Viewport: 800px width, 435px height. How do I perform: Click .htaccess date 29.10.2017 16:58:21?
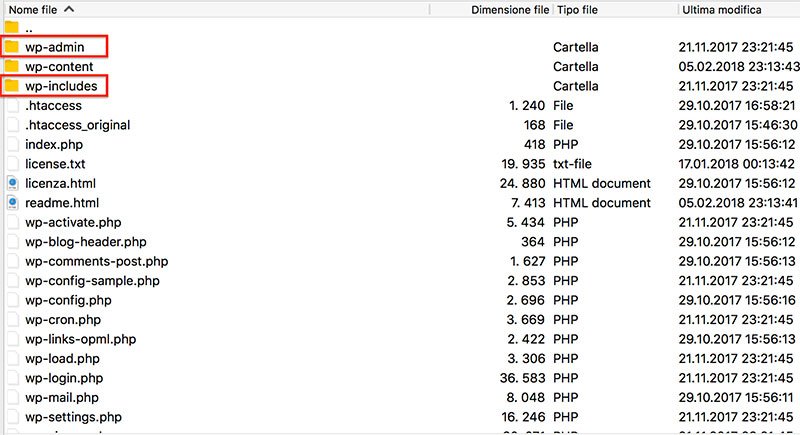737,106
